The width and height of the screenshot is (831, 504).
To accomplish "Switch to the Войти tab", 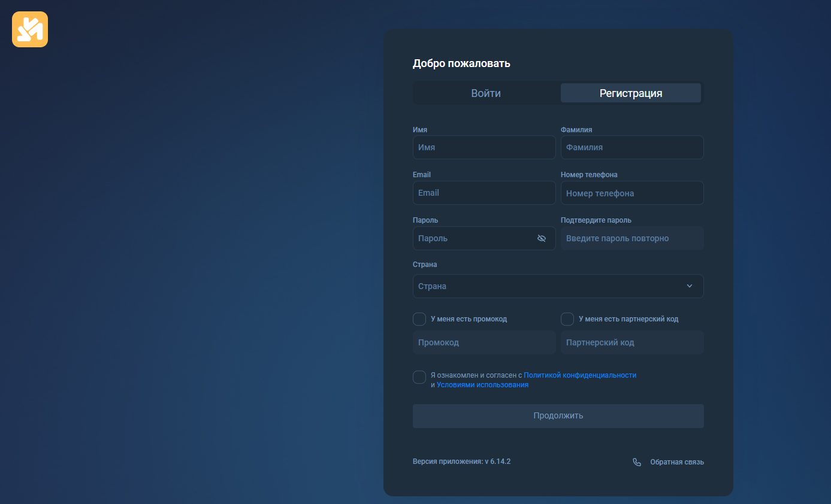I will pyautogui.click(x=486, y=93).
